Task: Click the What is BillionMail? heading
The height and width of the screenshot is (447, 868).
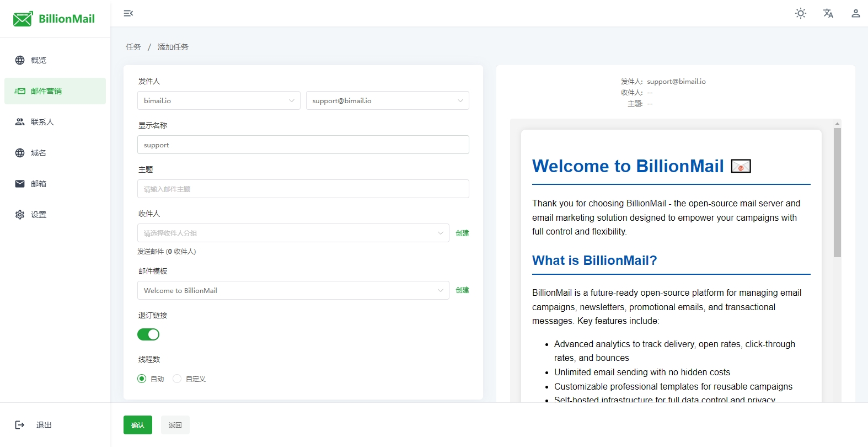Action: (x=594, y=260)
